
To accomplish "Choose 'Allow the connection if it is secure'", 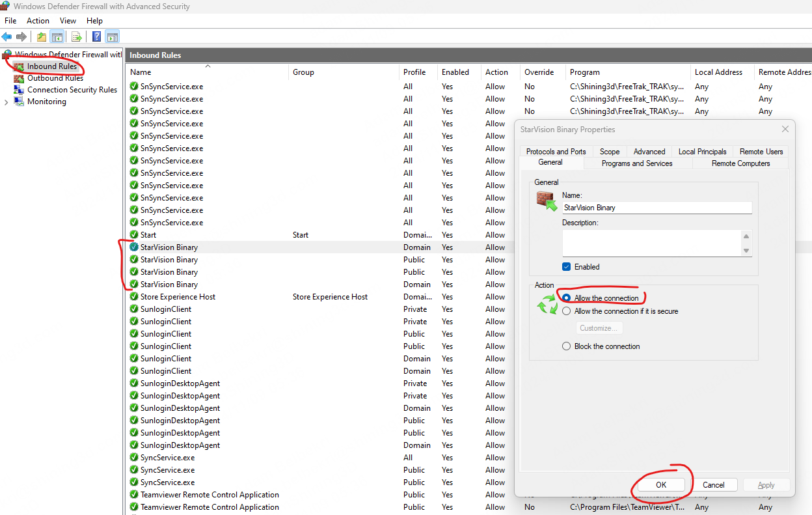I will pyautogui.click(x=567, y=311).
